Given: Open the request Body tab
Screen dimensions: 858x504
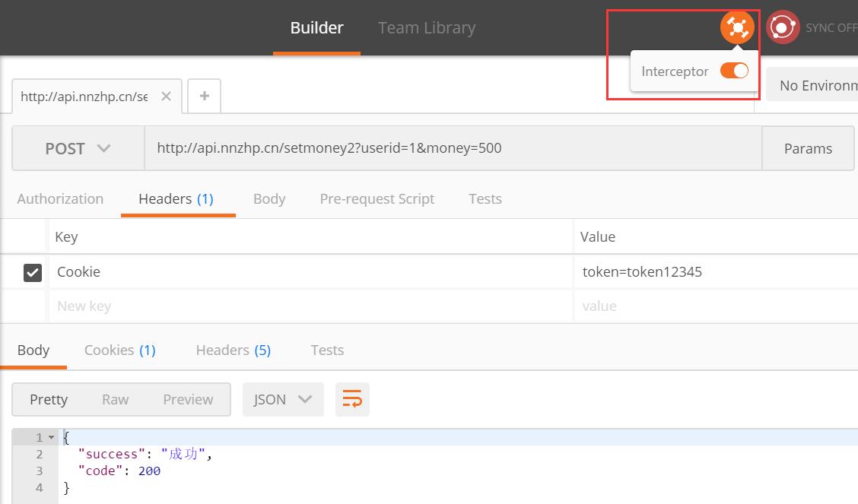Looking at the screenshot, I should 269,199.
